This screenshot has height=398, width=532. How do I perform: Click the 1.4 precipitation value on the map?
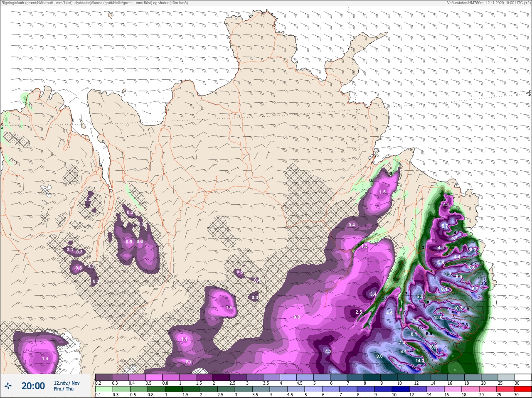point(45,359)
